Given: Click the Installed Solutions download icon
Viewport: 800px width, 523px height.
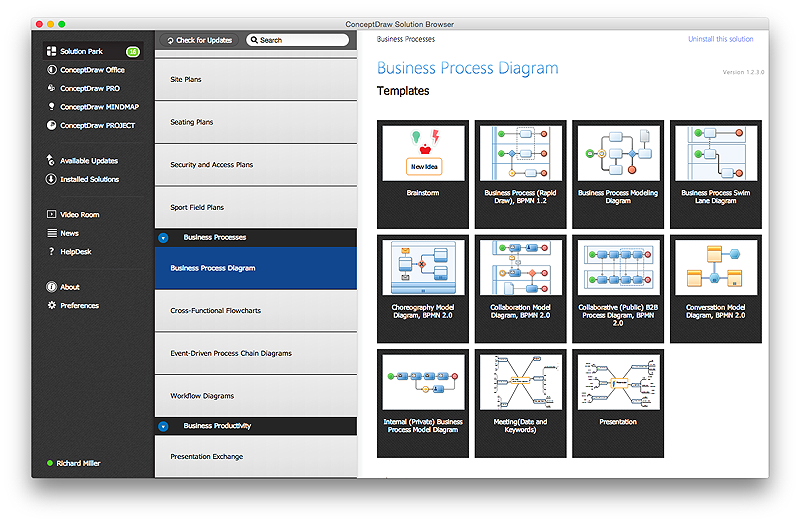Looking at the screenshot, I should pos(51,179).
